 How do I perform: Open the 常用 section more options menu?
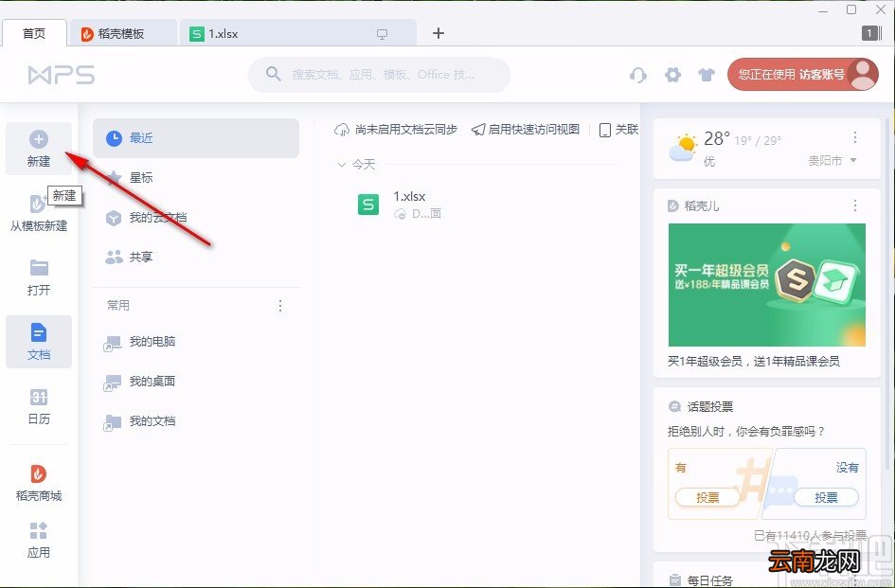coord(280,306)
